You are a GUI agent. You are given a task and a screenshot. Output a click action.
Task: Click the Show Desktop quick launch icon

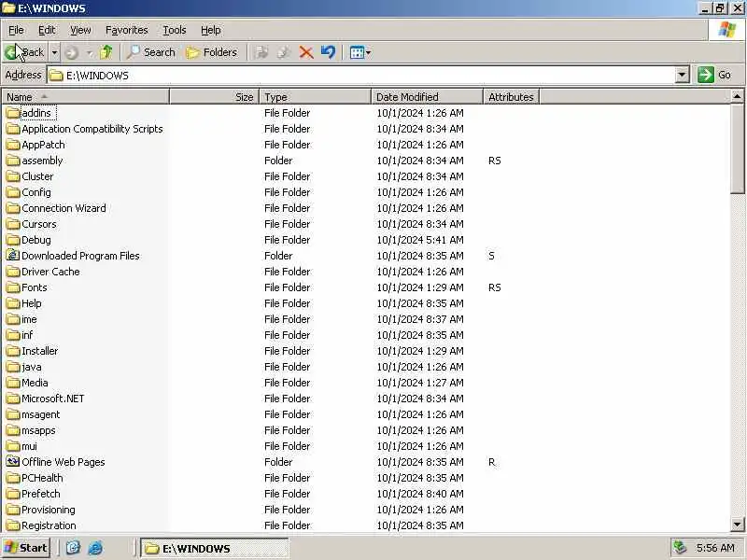pyautogui.click(x=73, y=548)
